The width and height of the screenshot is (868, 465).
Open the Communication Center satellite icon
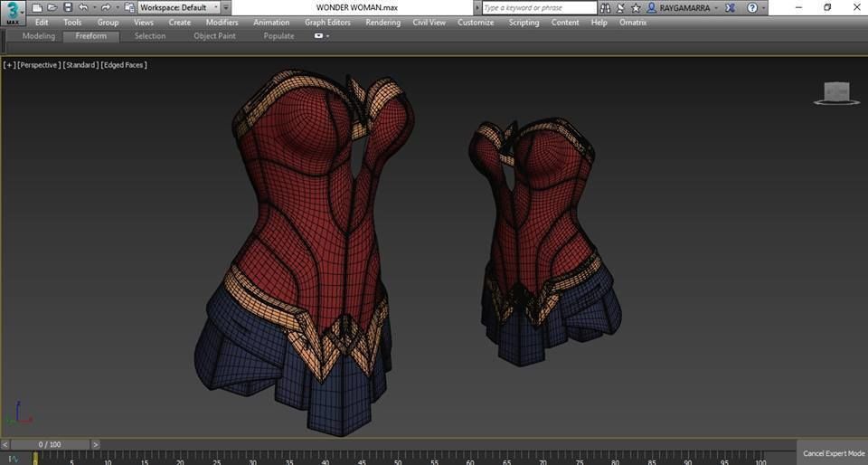coord(620,8)
